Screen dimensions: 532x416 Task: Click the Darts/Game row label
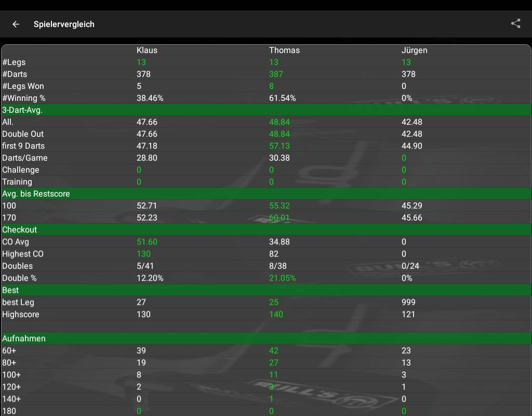coord(25,158)
